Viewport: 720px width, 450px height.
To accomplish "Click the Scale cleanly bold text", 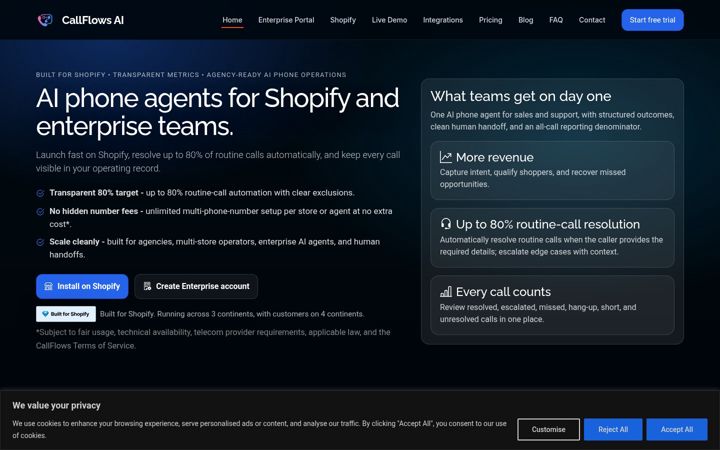I will pyautogui.click(x=74, y=242).
